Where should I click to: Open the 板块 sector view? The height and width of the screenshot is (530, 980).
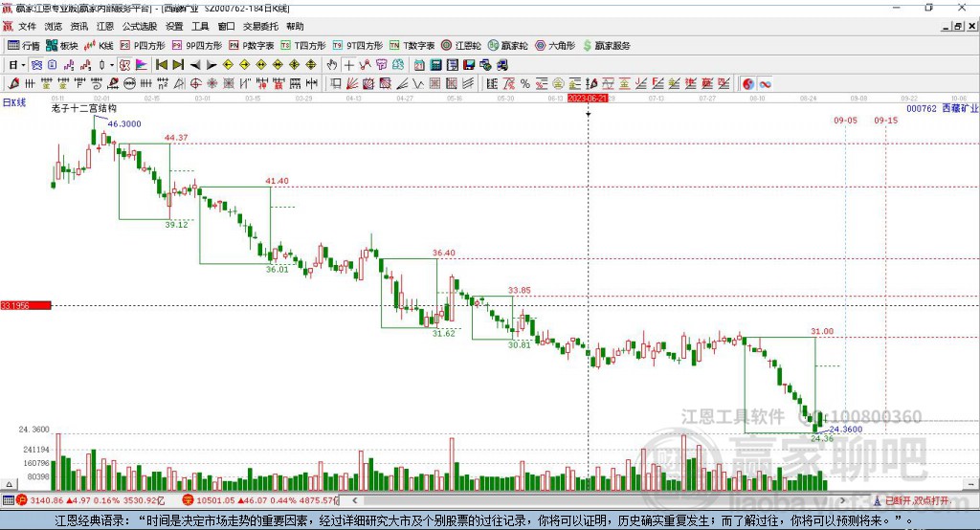62,46
